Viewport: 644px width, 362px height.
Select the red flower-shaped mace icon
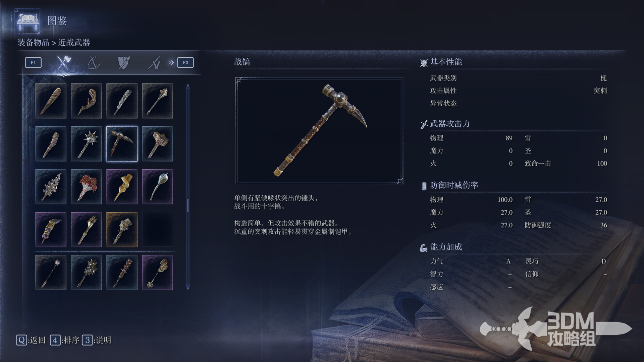[87, 187]
